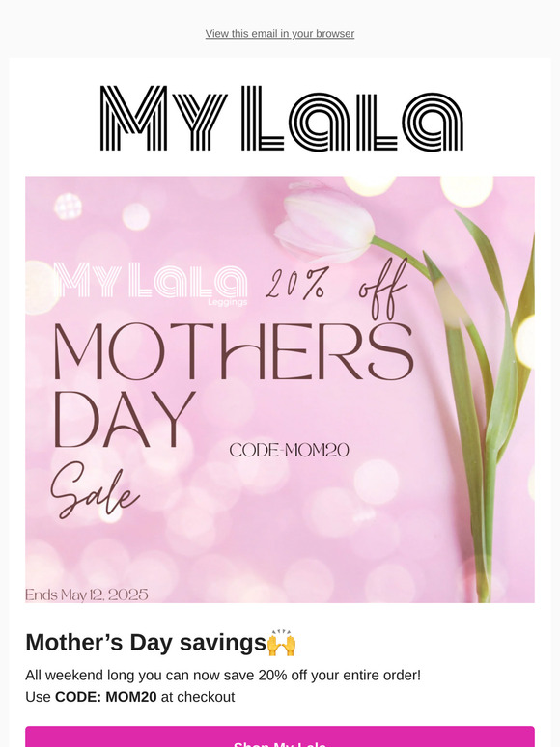This screenshot has width=560, height=747.
Task: Click the cursive "Sale" script graphic
Action: coord(95,490)
